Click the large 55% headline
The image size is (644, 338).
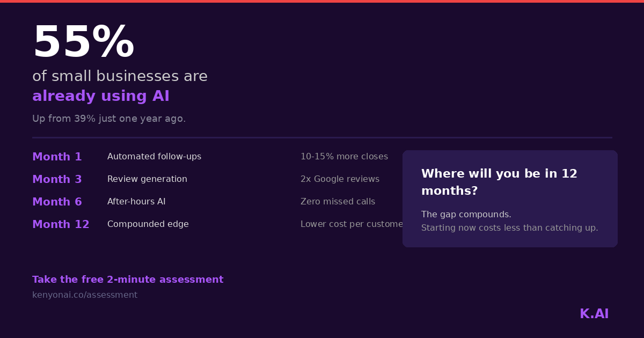[83, 43]
